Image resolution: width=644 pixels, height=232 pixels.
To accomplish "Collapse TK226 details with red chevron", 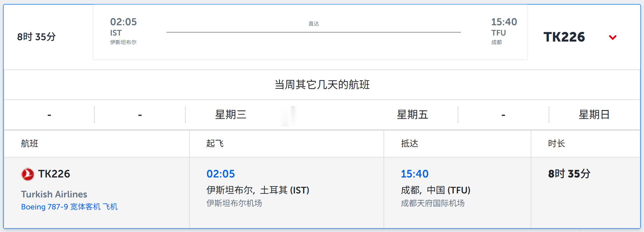I will tap(613, 37).
